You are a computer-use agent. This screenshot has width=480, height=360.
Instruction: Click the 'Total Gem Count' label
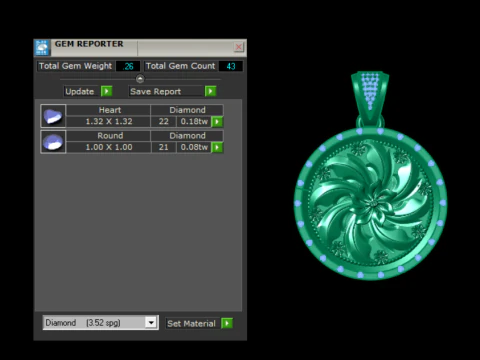(x=181, y=66)
